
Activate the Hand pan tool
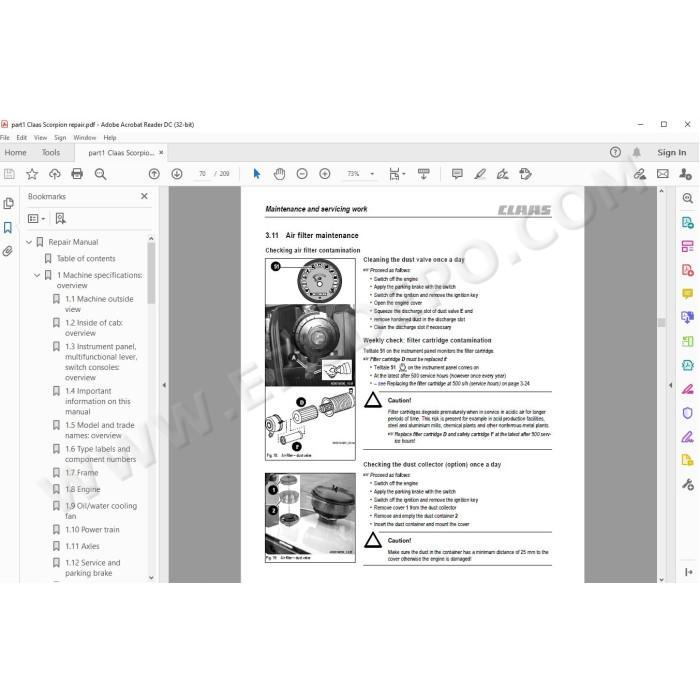click(x=279, y=174)
